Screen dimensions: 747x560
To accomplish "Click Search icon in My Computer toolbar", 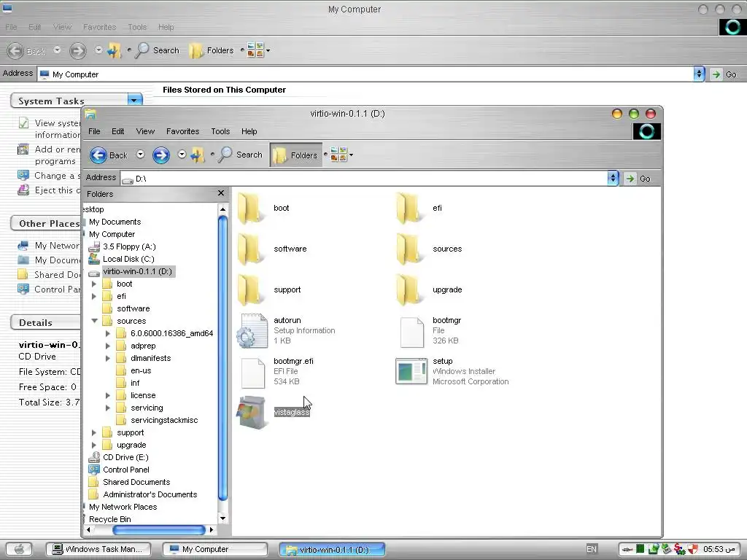I will (x=142, y=50).
